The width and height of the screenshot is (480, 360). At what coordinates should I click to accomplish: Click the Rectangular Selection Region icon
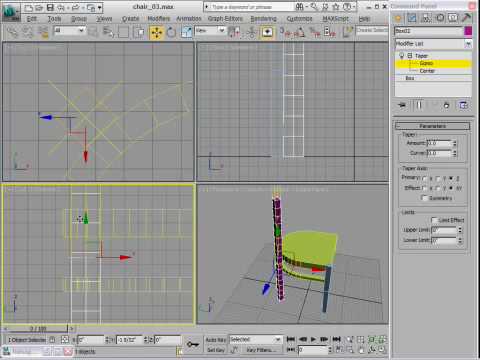click(123, 32)
